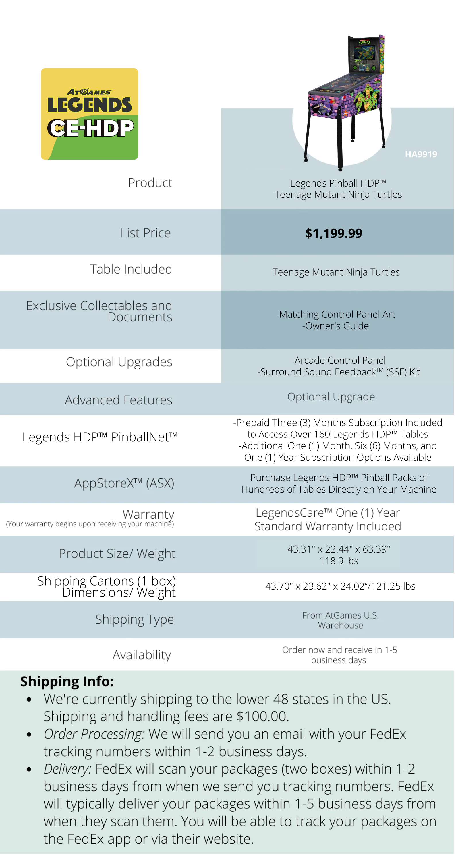This screenshot has width=456, height=868.
Task: Click the Surround Sound Feedback (SSF) Kit text
Action: tap(338, 372)
